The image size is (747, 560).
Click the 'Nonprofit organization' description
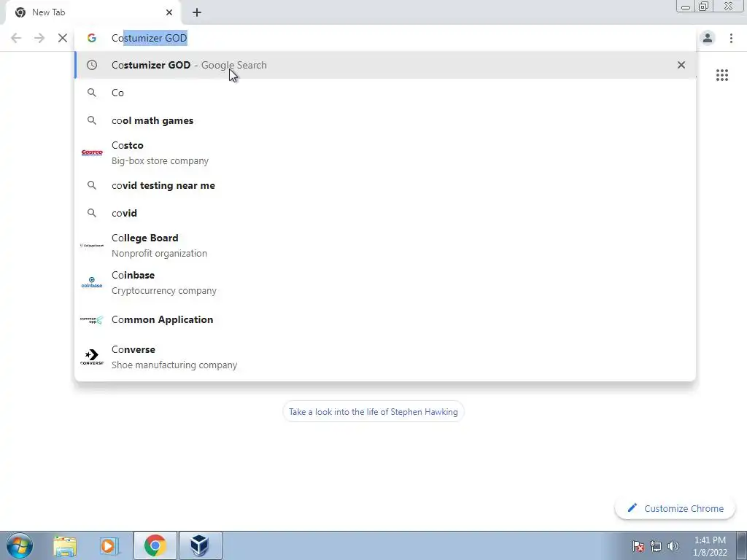point(159,253)
